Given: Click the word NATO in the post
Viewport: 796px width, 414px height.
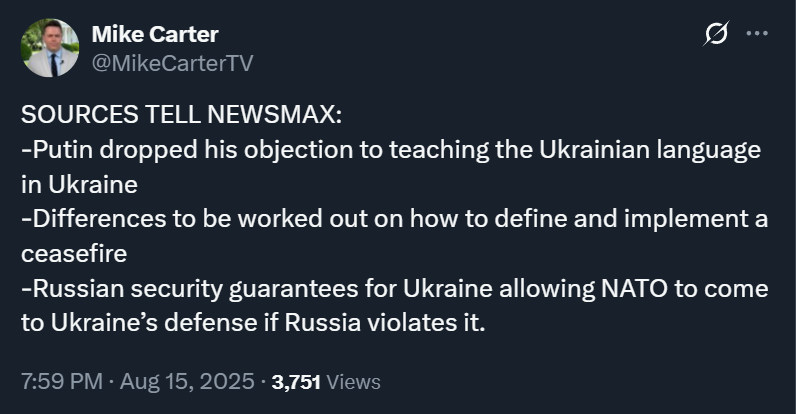Looking at the screenshot, I should point(634,289).
